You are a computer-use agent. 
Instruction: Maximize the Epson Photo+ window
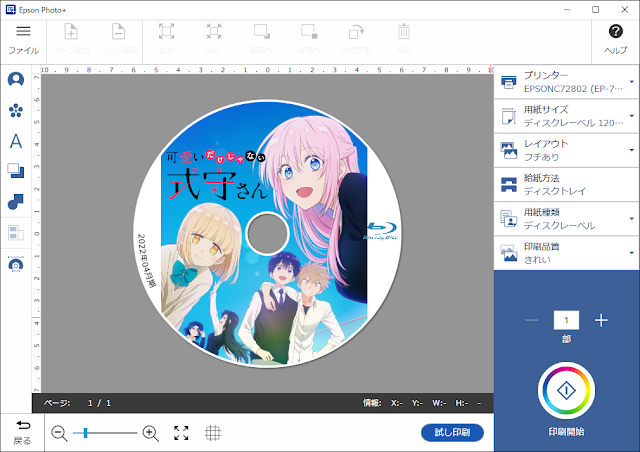(596, 9)
